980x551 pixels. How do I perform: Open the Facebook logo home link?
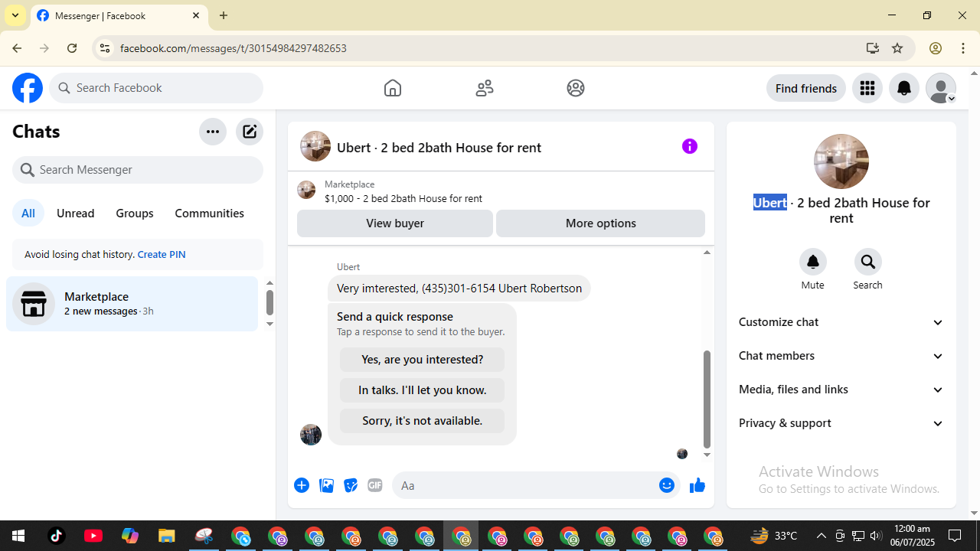point(28,88)
